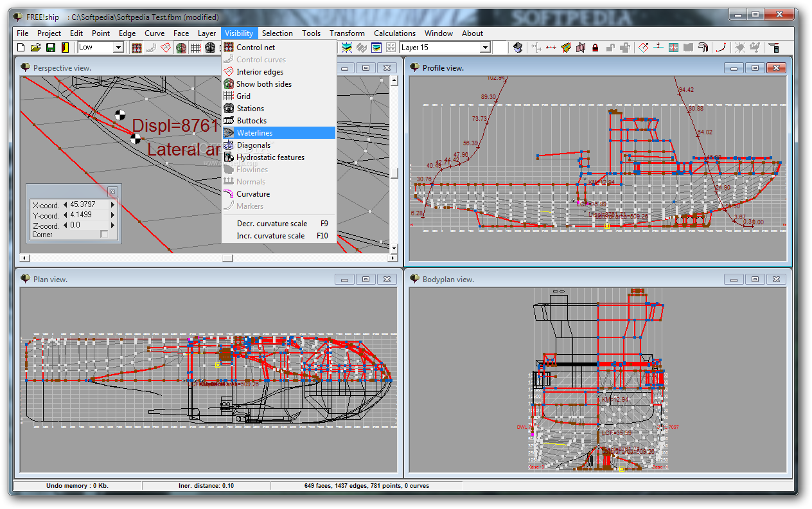Toggle Diagonals visibility in the menu
812x509 pixels.
(x=278, y=145)
